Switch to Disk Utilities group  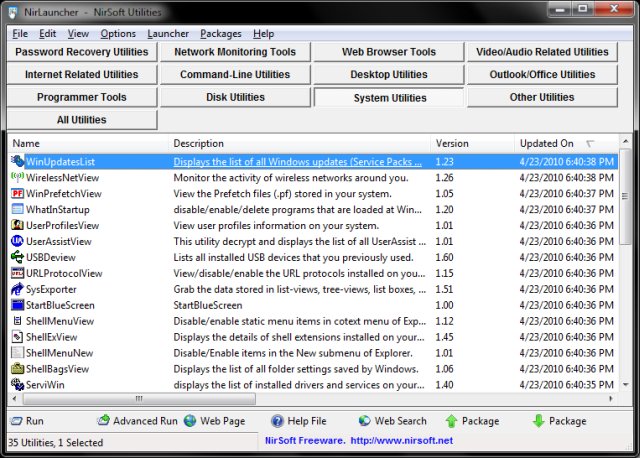[x=235, y=97]
